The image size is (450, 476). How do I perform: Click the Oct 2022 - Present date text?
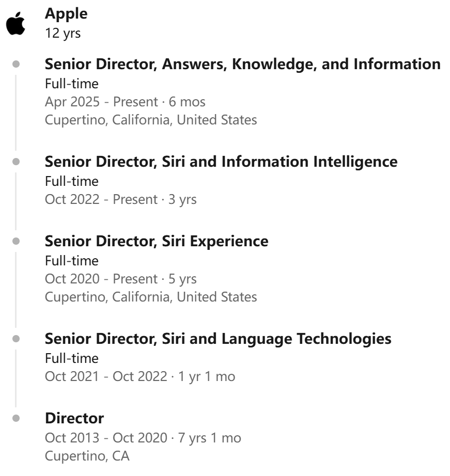click(x=120, y=199)
